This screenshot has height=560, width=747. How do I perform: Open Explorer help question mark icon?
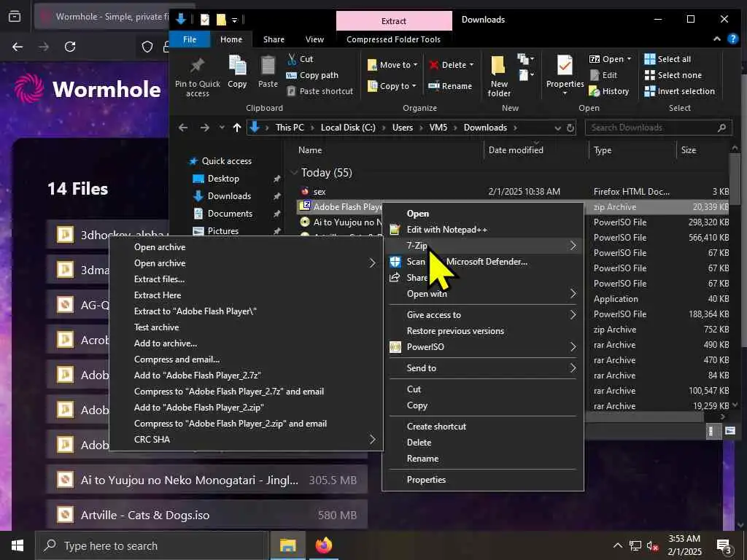(732, 39)
